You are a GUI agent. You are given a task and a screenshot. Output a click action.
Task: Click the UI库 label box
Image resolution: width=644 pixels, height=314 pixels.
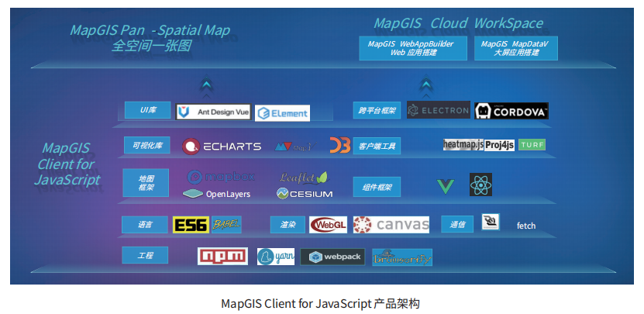click(x=147, y=110)
